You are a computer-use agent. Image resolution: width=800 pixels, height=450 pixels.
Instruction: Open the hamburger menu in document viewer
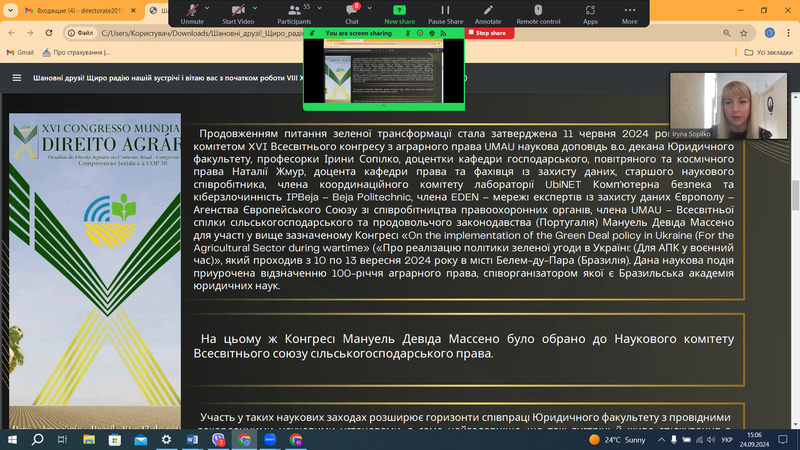tap(16, 78)
